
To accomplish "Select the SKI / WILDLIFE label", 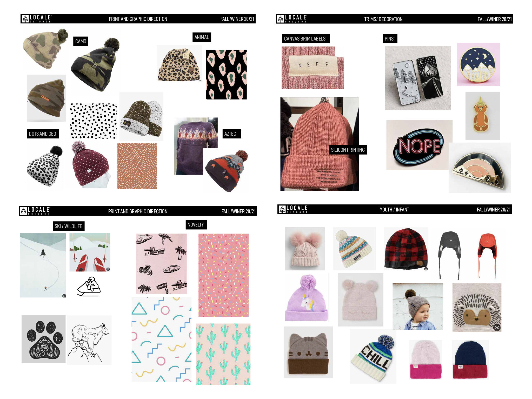I will (68, 226).
